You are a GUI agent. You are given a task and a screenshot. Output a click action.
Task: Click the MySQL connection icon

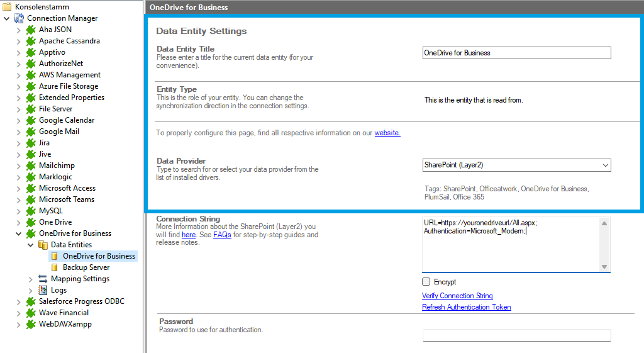[31, 211]
